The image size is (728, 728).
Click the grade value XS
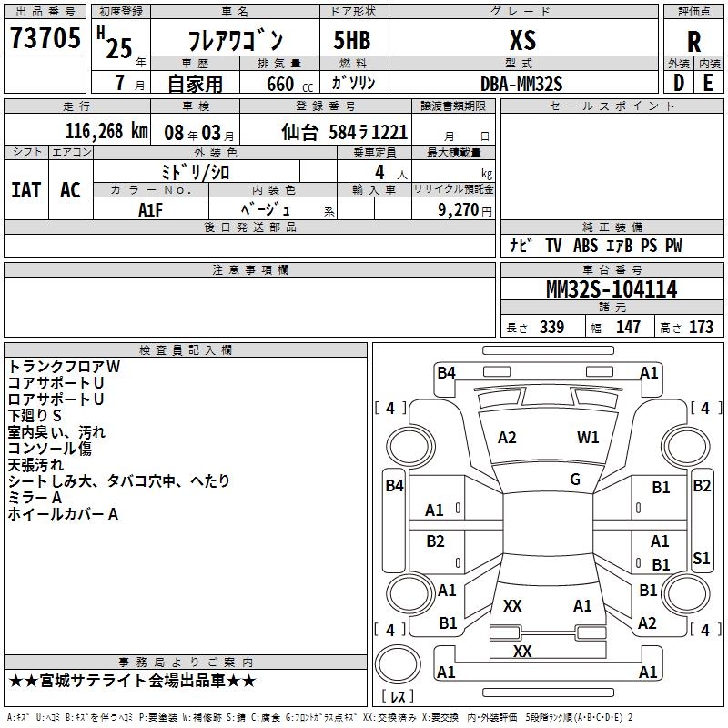[x=522, y=40]
